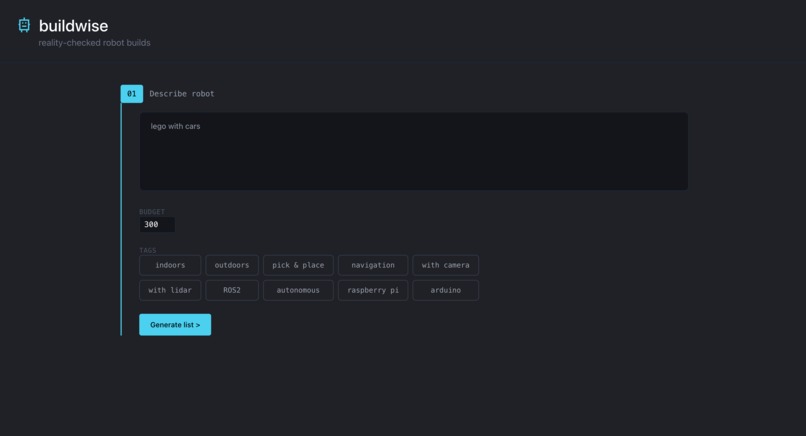
Task: Click the Describe robot step heading
Action: tap(182, 94)
